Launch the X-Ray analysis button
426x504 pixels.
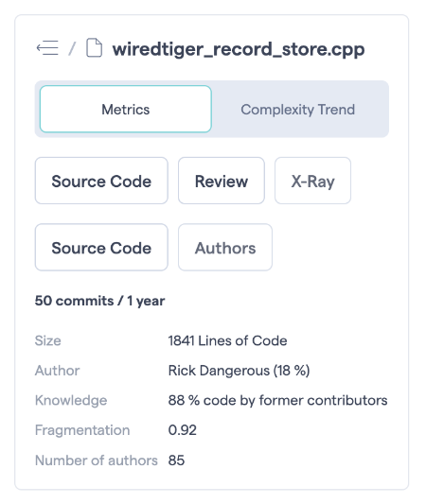(x=312, y=181)
